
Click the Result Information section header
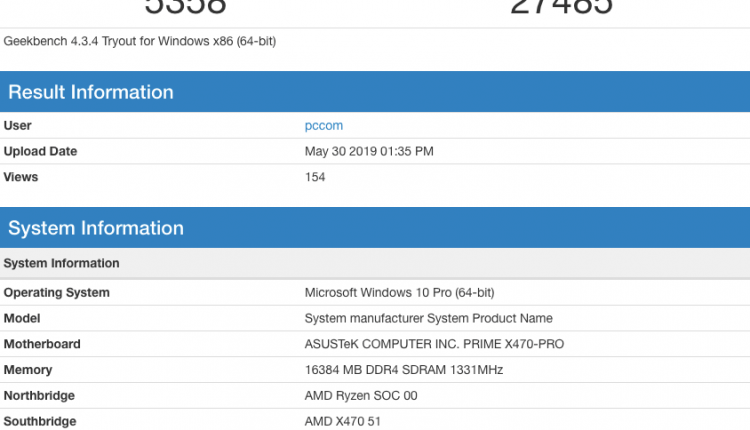375,92
